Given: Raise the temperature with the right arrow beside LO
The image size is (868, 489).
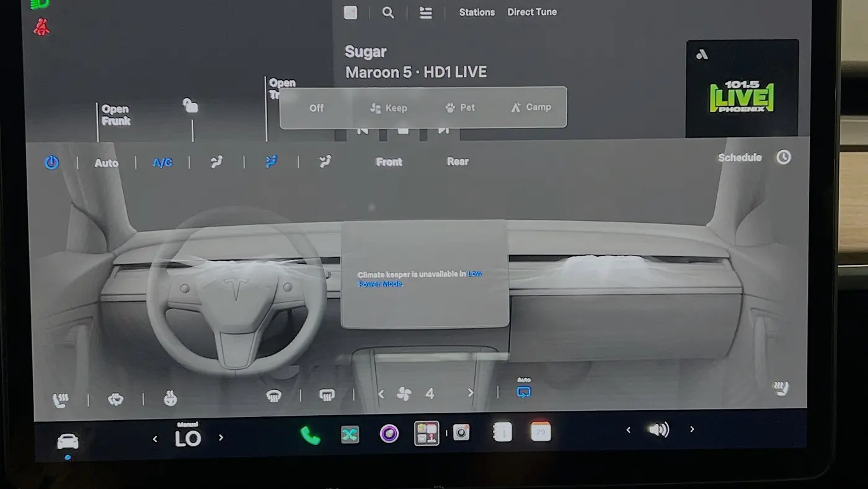Looking at the screenshot, I should pyautogui.click(x=221, y=437).
